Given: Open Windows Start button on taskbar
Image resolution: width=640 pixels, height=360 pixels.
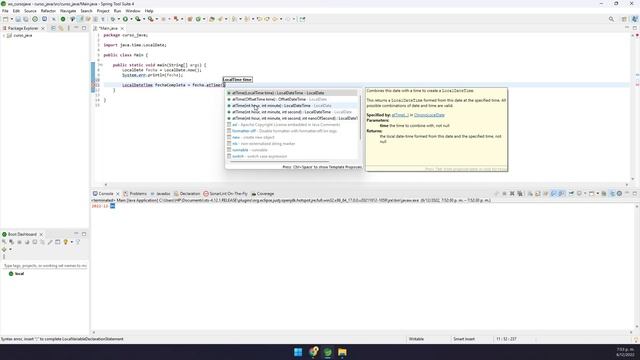Looking at the screenshot, I should [x=298, y=352].
